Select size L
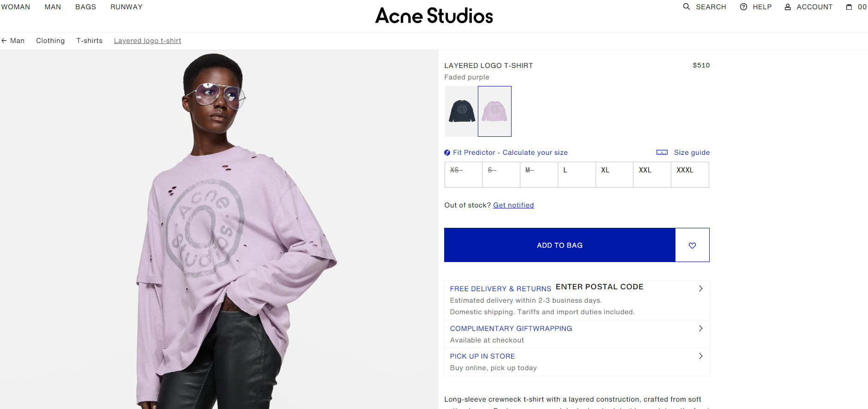Image resolution: width=868 pixels, height=409 pixels. coord(577,174)
